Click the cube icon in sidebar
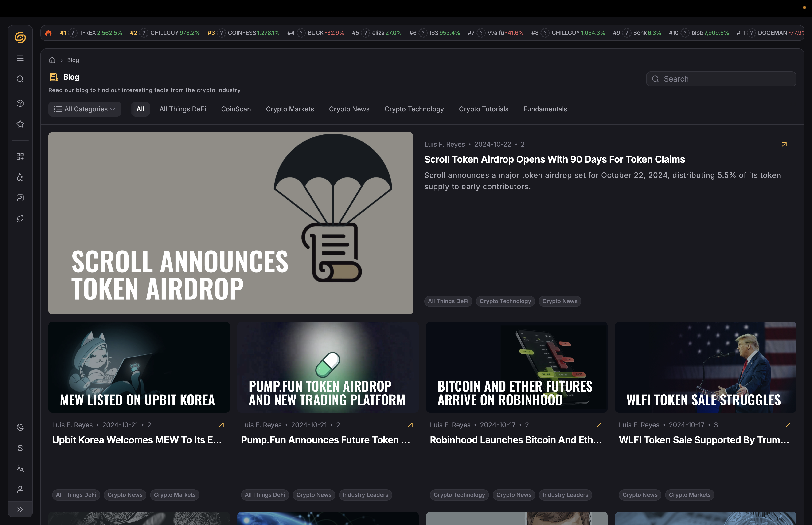 (20, 103)
